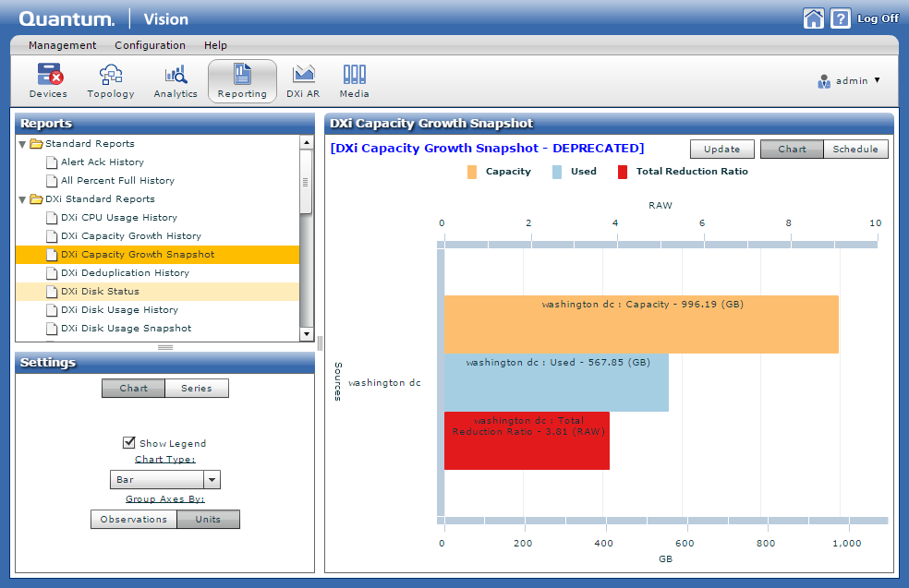
Task: Open the Help menu
Action: coord(215,45)
